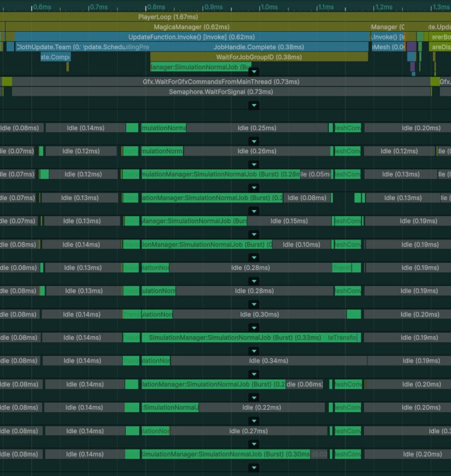Select SimulationManager:SimulationNormalJob (Burst) (0.33ms) bar
Screen dimensions: 451x476
pyautogui.click(x=234, y=337)
